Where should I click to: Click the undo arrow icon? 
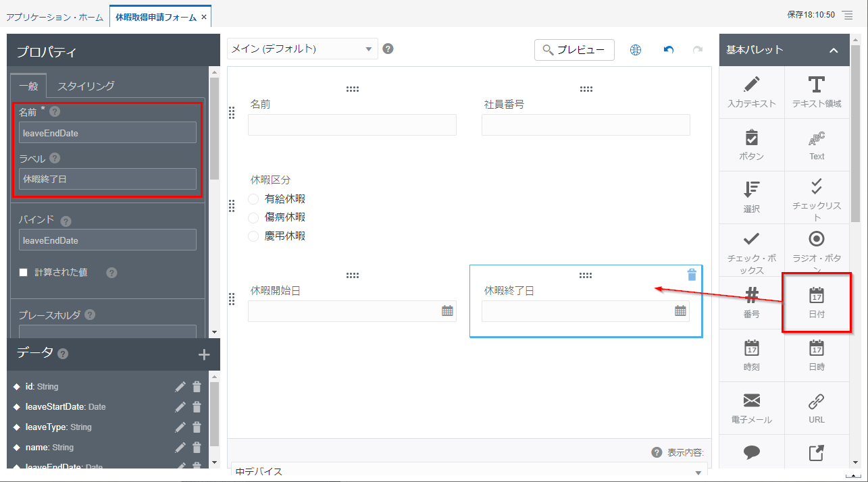point(669,50)
